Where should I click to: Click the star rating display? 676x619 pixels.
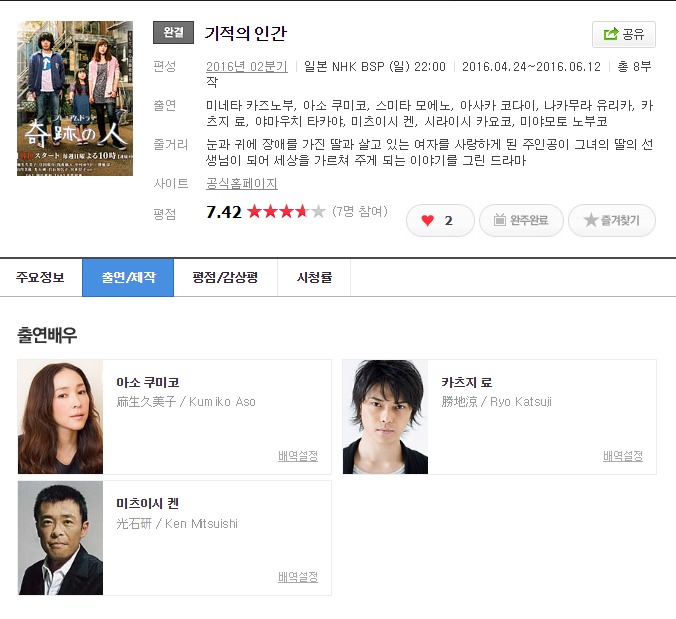[x=286, y=212]
